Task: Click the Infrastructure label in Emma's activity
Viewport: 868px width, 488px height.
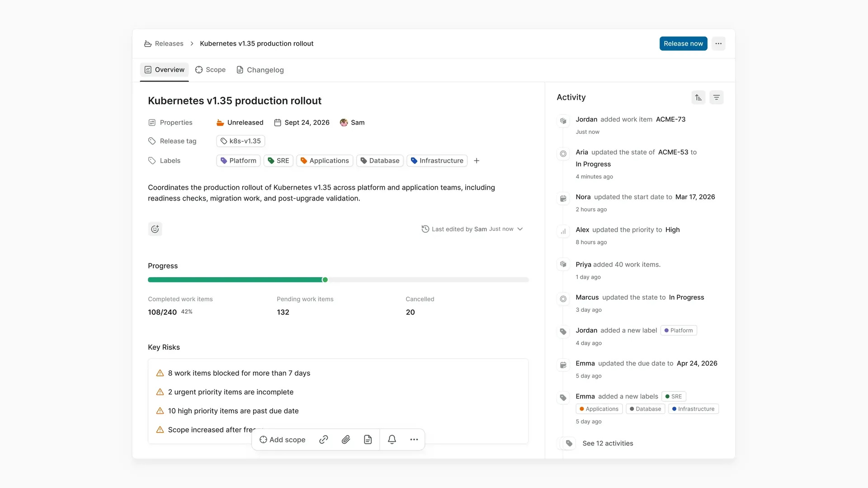Action: [x=693, y=409]
